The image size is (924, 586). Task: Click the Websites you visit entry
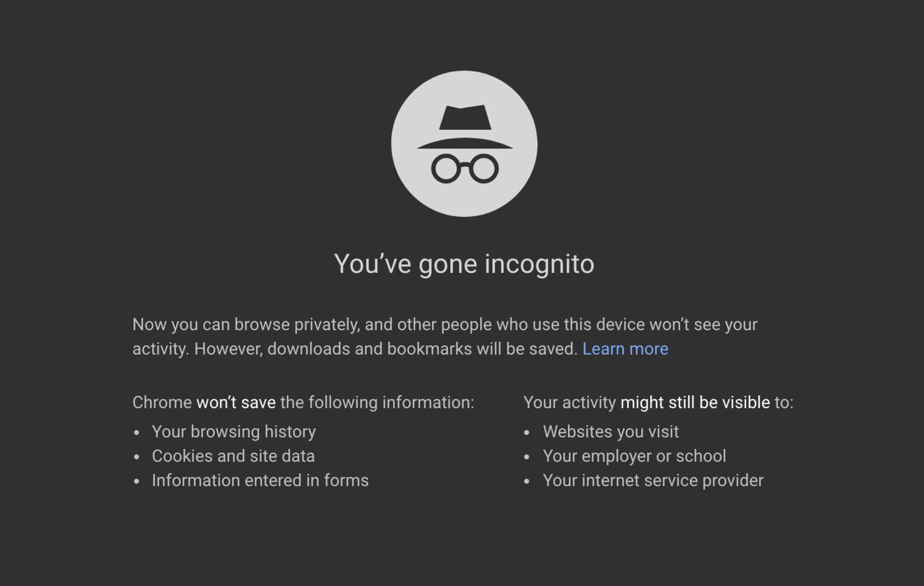point(611,432)
